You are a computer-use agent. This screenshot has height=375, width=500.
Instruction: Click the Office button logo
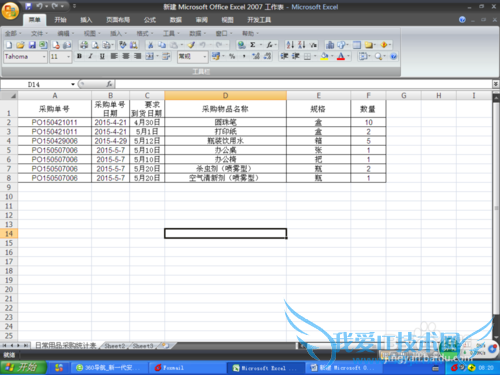click(10, 11)
